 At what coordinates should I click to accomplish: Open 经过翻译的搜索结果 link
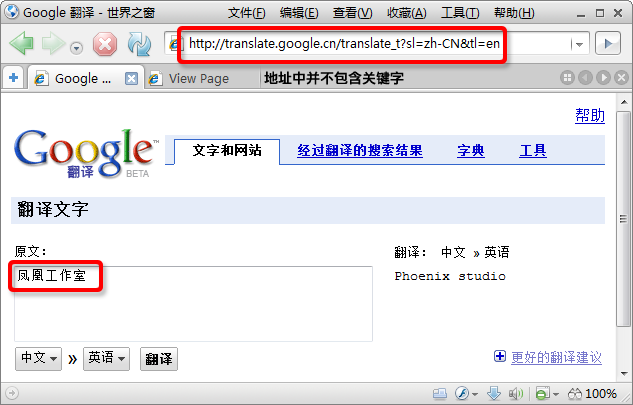pos(360,151)
